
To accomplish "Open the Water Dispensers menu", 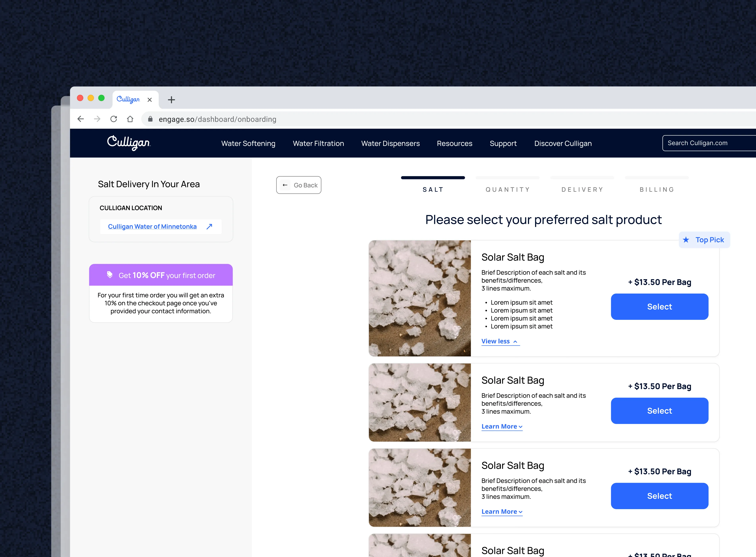I will [391, 143].
